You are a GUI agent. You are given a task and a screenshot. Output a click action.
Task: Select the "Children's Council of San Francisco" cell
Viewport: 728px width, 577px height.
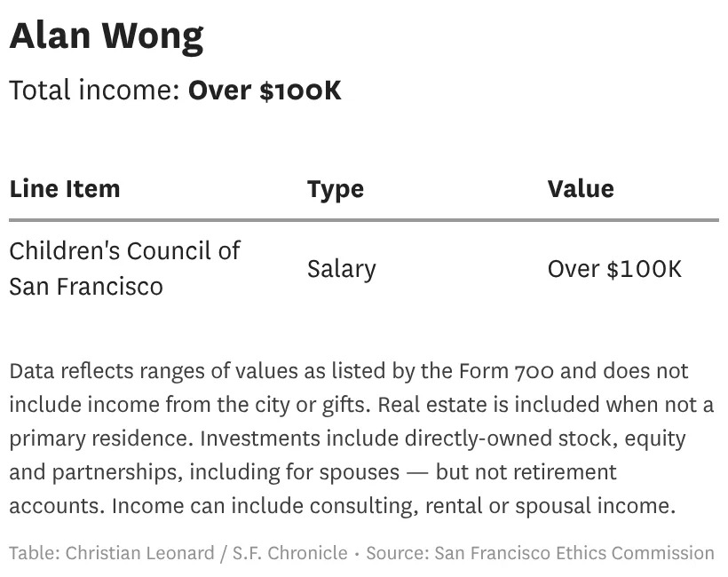124,268
